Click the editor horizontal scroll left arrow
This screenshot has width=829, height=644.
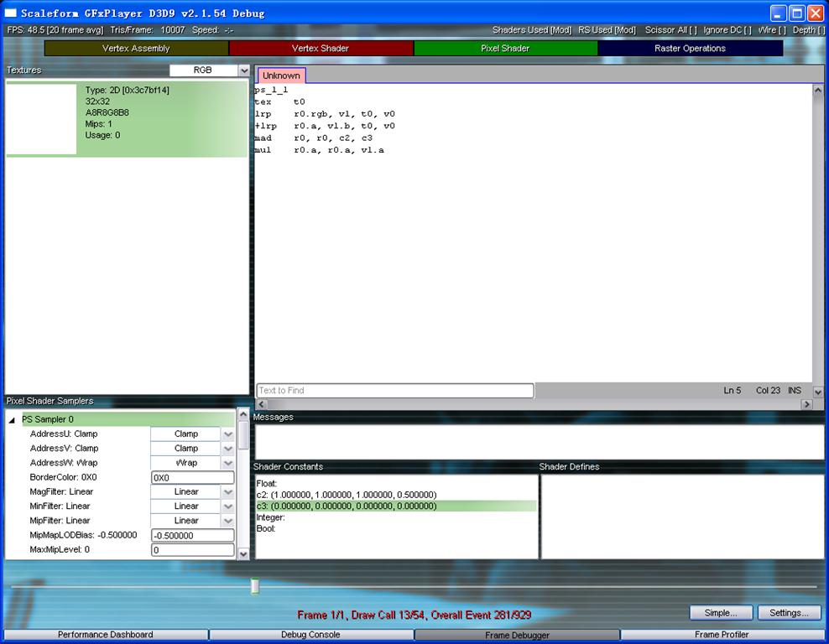[261, 404]
